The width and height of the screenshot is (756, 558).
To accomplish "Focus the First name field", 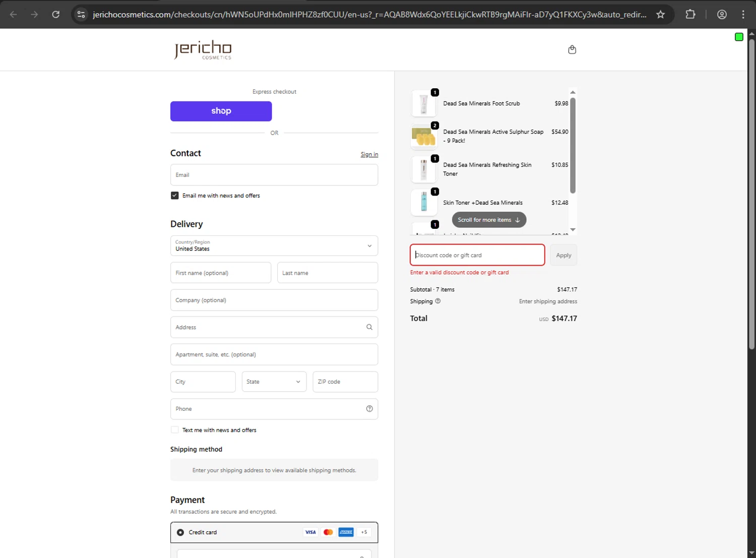I will [221, 273].
